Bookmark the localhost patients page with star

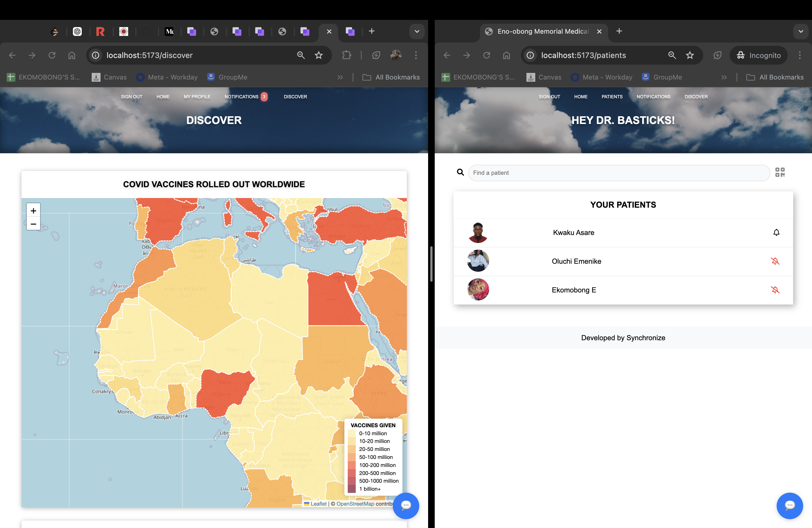690,55
